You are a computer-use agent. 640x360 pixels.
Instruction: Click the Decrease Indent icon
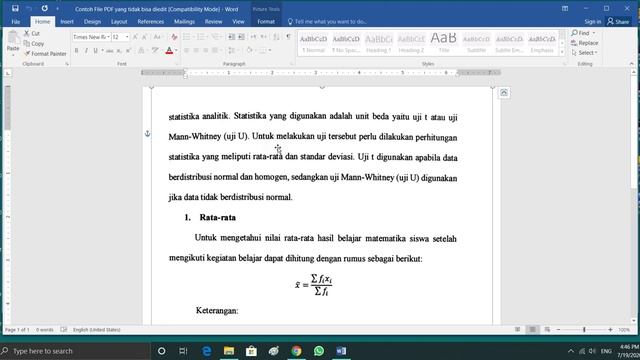point(231,37)
